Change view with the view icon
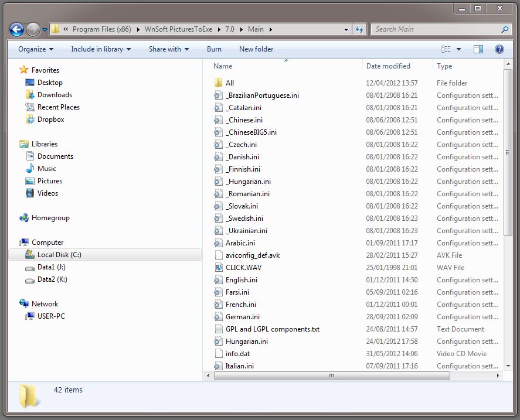Viewport: 520px width, 420px height. pyautogui.click(x=446, y=49)
